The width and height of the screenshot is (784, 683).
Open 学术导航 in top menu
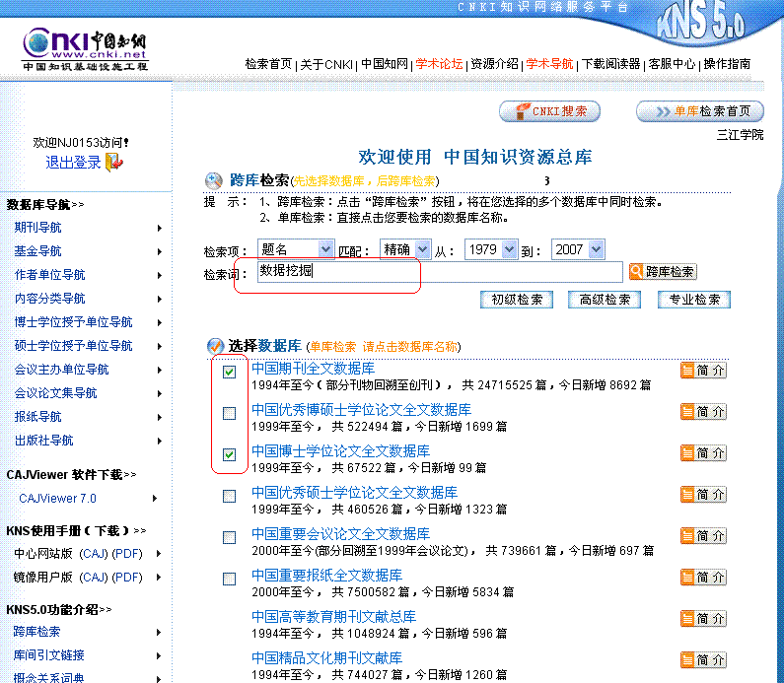click(549, 64)
